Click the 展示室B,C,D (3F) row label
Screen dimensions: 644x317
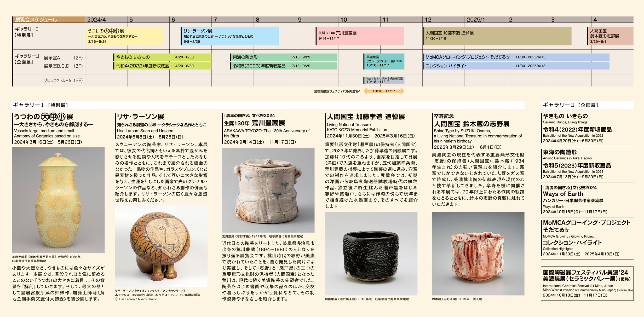[x=63, y=66]
